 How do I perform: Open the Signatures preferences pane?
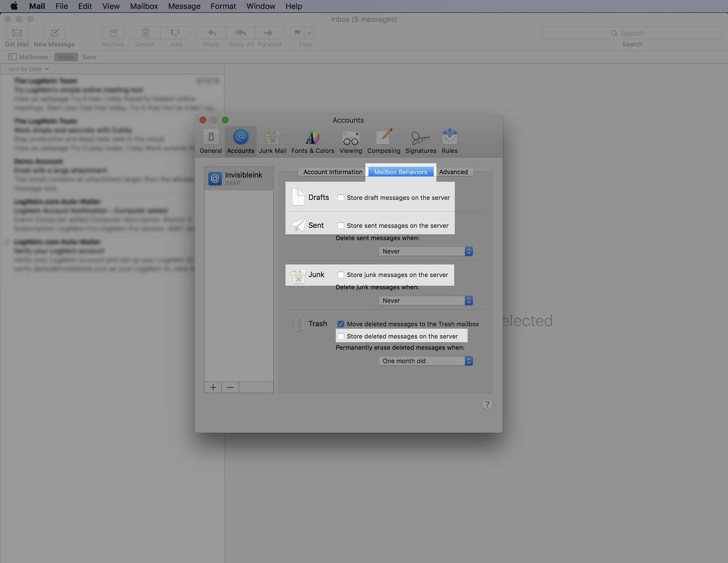click(x=420, y=141)
